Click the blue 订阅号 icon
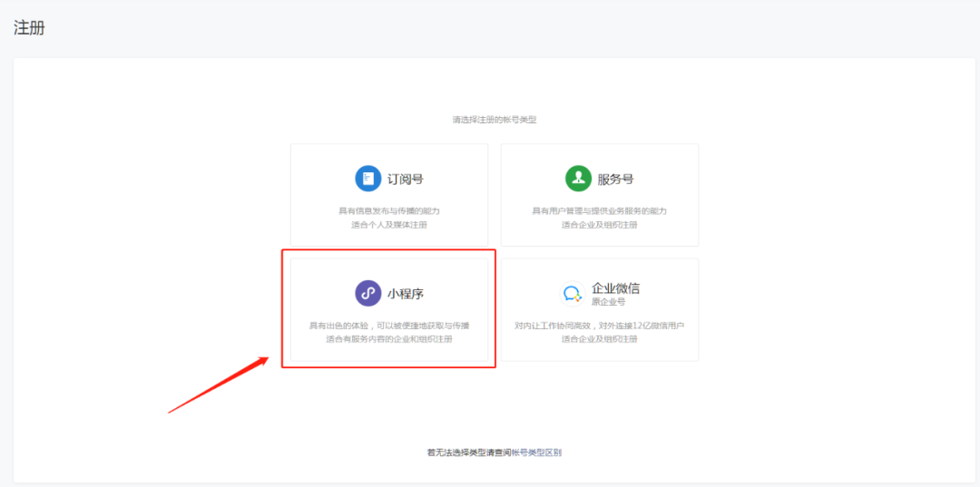Image resolution: width=980 pixels, height=487 pixels. [x=367, y=179]
